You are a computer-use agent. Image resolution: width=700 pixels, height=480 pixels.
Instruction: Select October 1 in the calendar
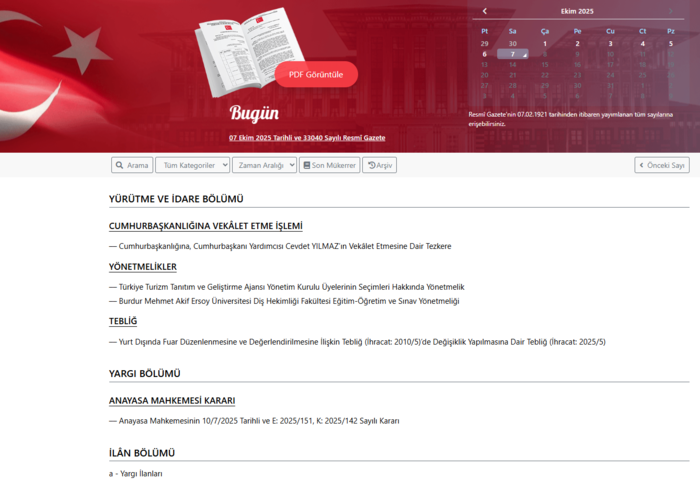tap(545, 44)
